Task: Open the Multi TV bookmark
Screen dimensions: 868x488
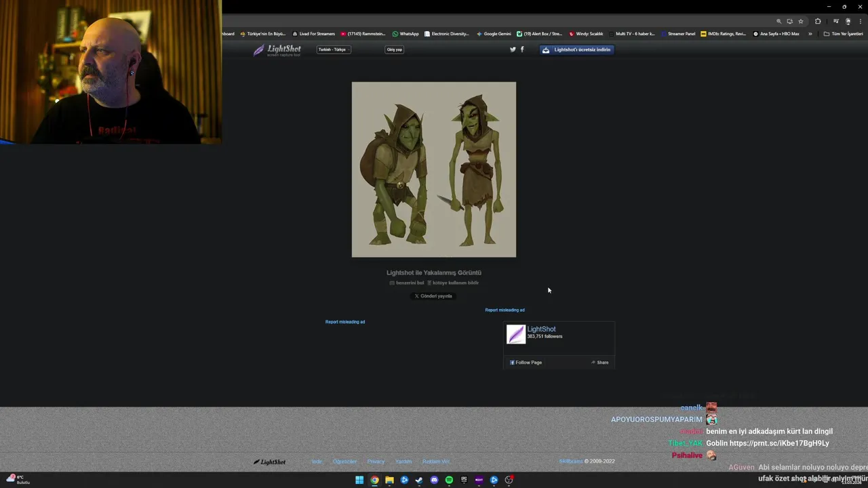Action: pos(632,34)
